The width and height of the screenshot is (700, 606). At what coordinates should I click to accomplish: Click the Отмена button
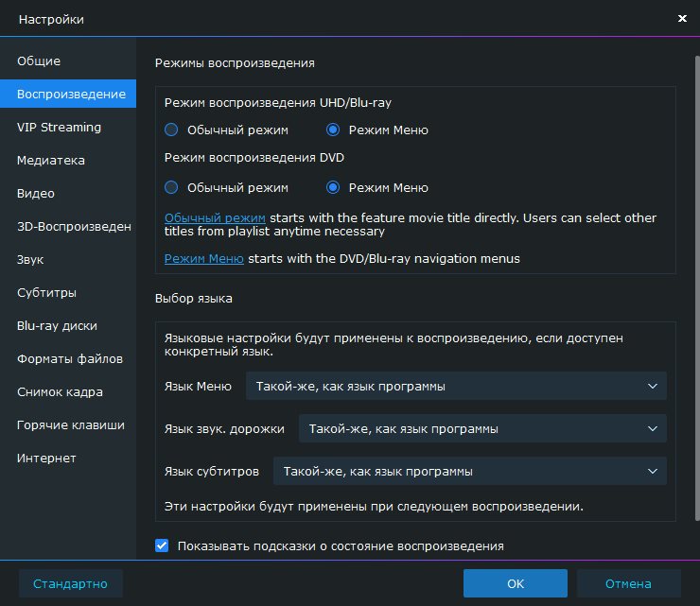click(628, 583)
